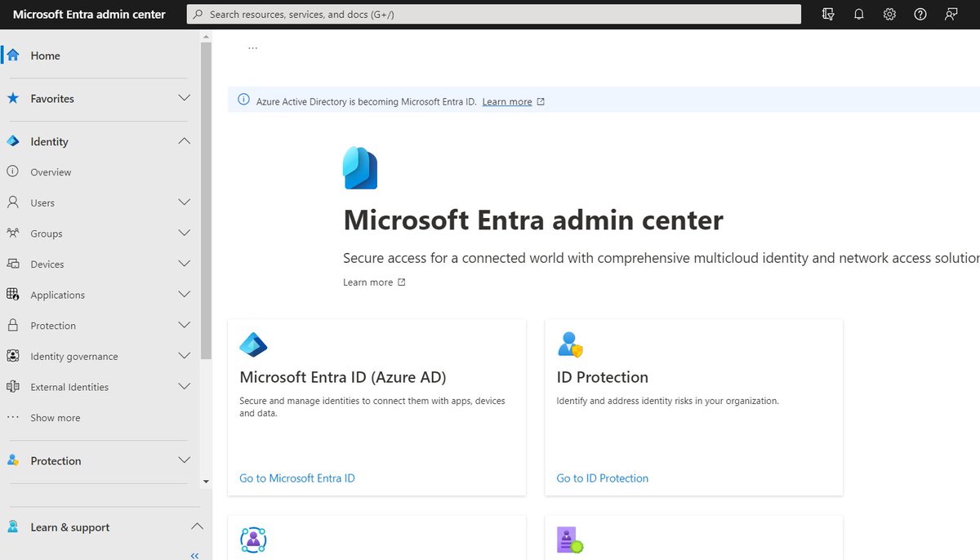Open the Home navigation item

[45, 55]
